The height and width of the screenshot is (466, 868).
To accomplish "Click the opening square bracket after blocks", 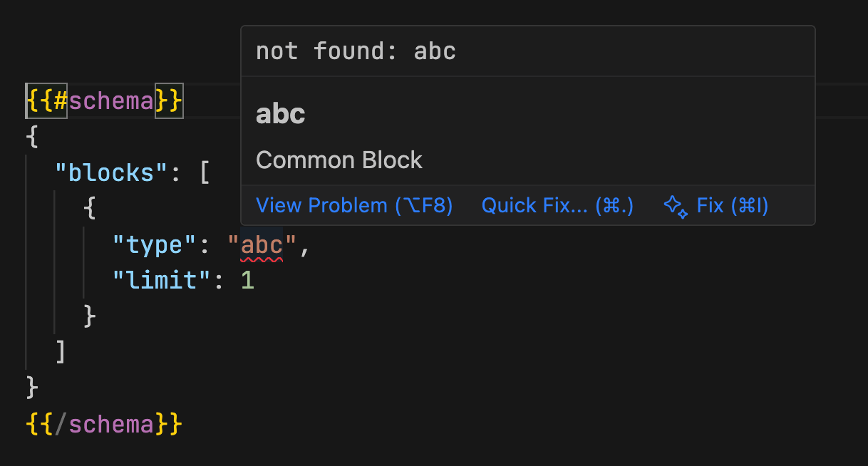I will click(205, 173).
